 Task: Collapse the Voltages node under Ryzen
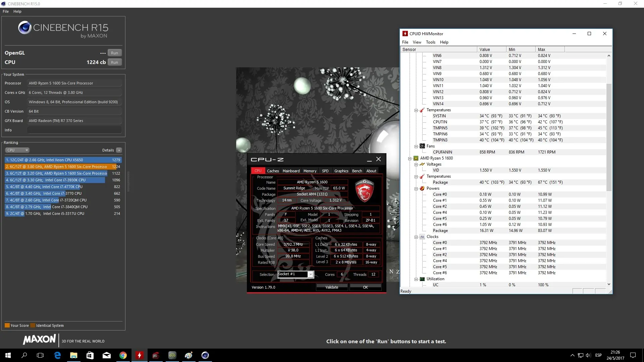416,165
